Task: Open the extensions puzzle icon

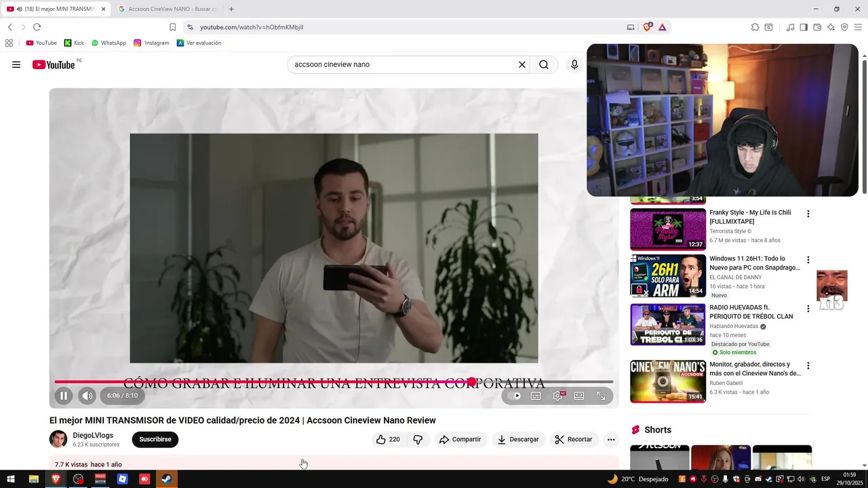Action: [755, 27]
